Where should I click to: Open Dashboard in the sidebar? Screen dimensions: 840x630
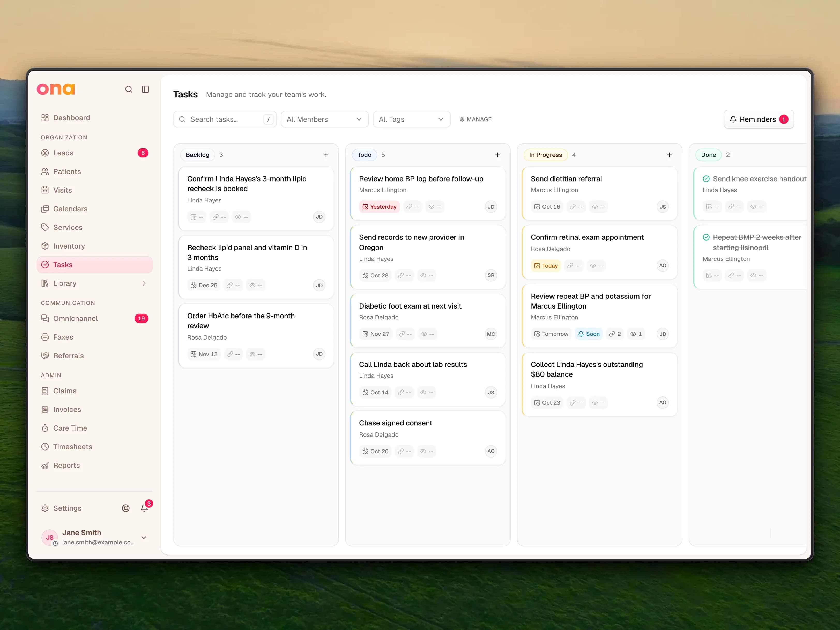[95, 118]
